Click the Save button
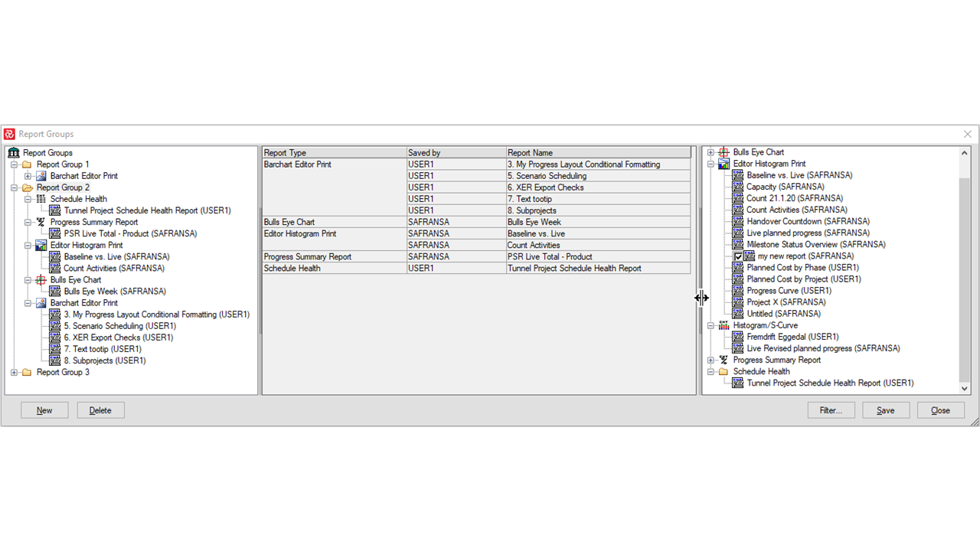The image size is (980, 551). click(x=886, y=410)
